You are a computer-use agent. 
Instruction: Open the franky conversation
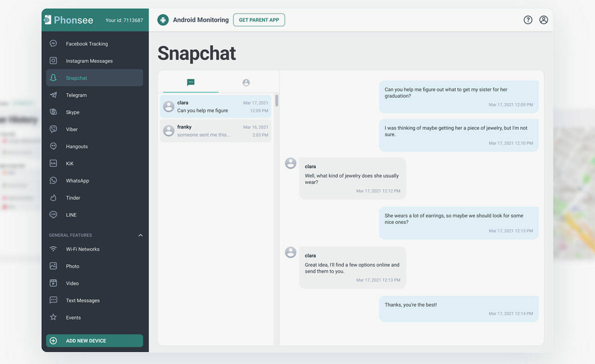click(216, 131)
